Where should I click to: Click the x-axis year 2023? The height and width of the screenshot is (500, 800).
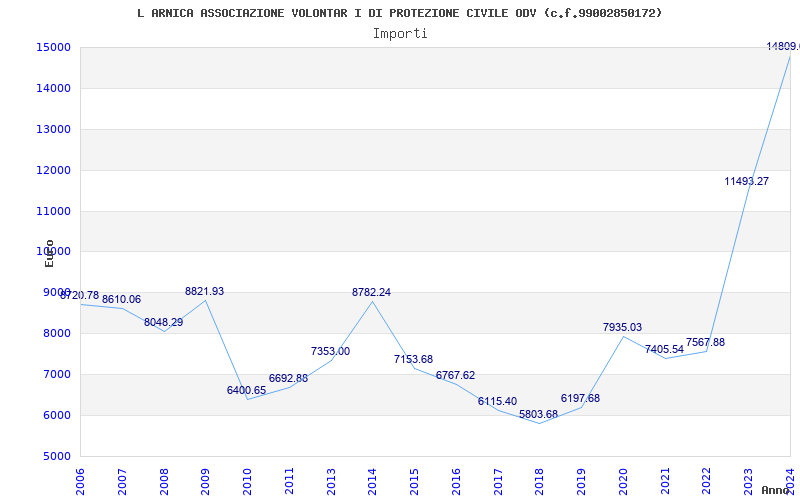click(x=748, y=482)
